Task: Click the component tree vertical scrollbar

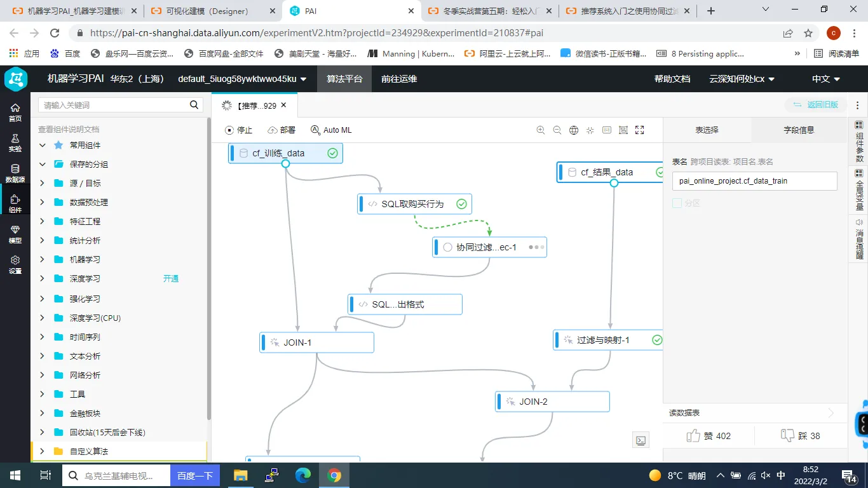Action: (x=208, y=269)
